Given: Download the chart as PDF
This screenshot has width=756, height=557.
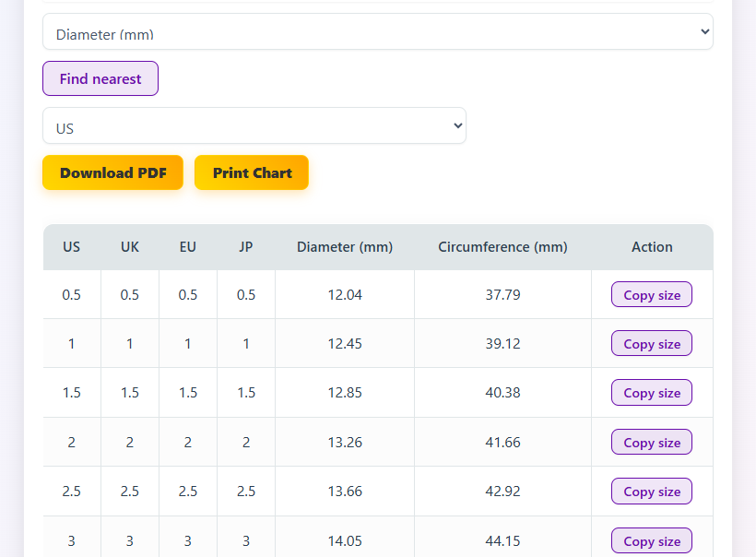Looking at the screenshot, I should [112, 172].
